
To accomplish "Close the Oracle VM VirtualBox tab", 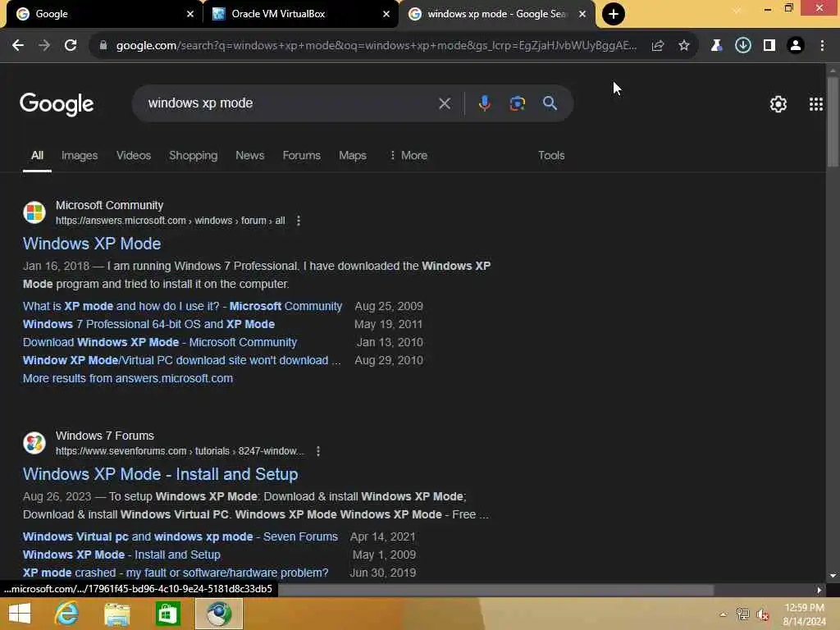I will pyautogui.click(x=386, y=14).
